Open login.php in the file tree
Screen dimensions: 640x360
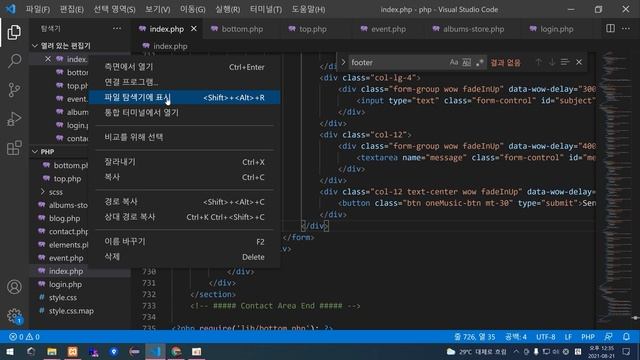click(65, 284)
